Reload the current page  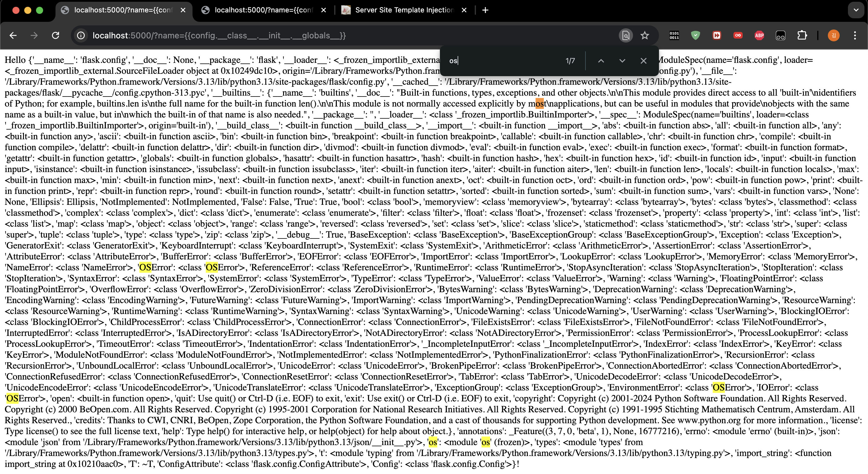coord(56,35)
